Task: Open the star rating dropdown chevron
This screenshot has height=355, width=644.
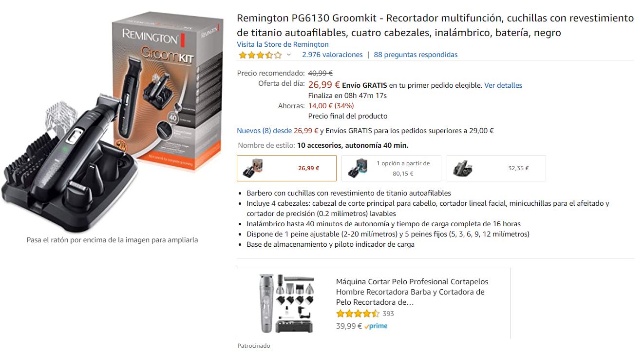Action: tap(288, 55)
